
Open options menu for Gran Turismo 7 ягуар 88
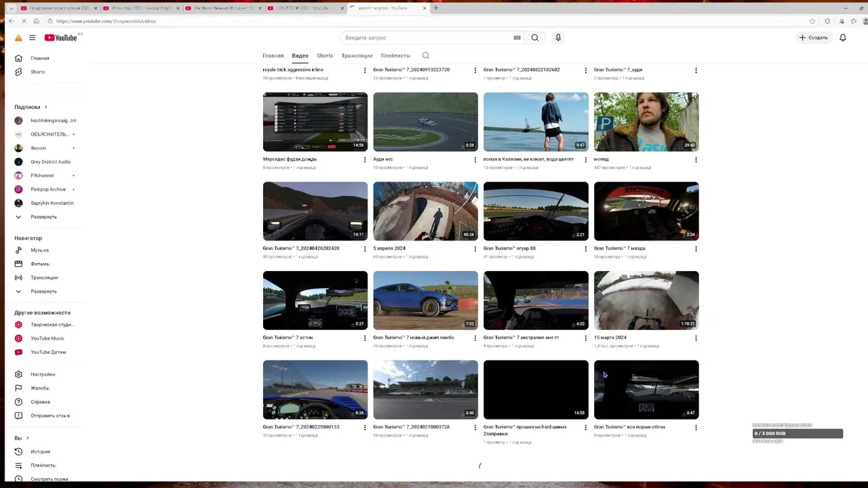pos(586,249)
